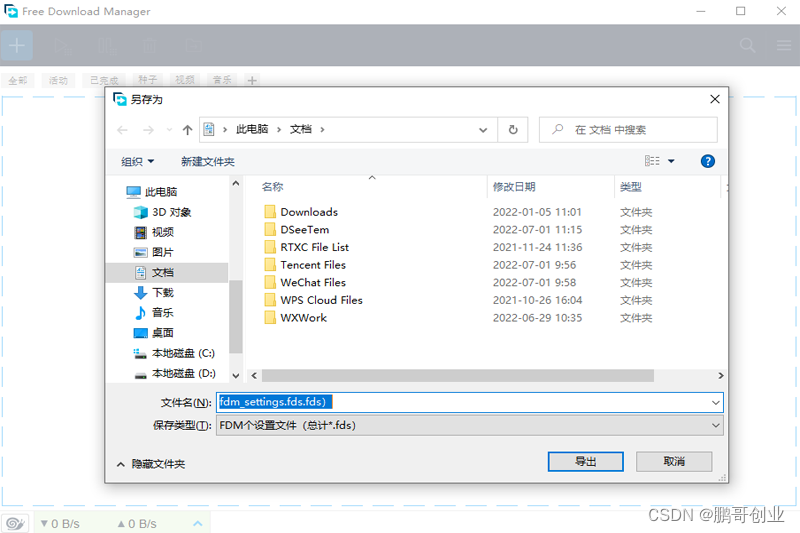
Task: Click the add download plus button
Action: click(x=17, y=45)
